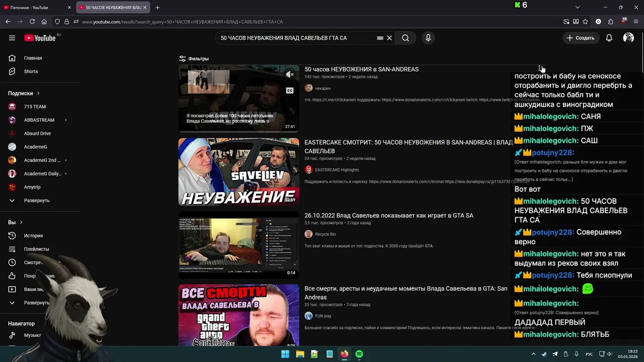This screenshot has width=644, height=362.
Task: Show site security padlock info
Action: [66, 22]
